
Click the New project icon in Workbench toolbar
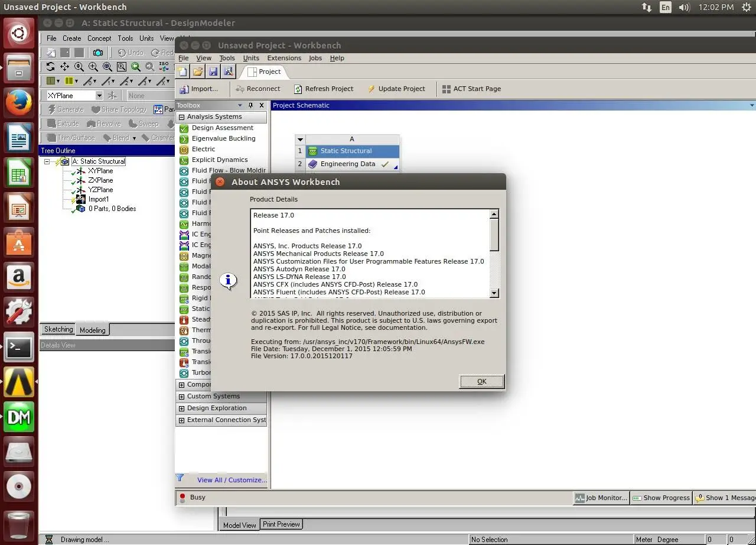pos(183,72)
